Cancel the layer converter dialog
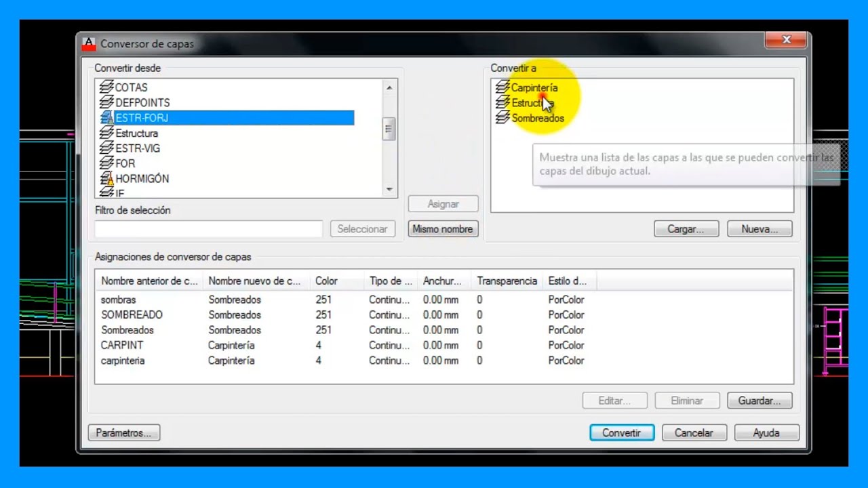This screenshot has width=868, height=488. click(x=694, y=432)
